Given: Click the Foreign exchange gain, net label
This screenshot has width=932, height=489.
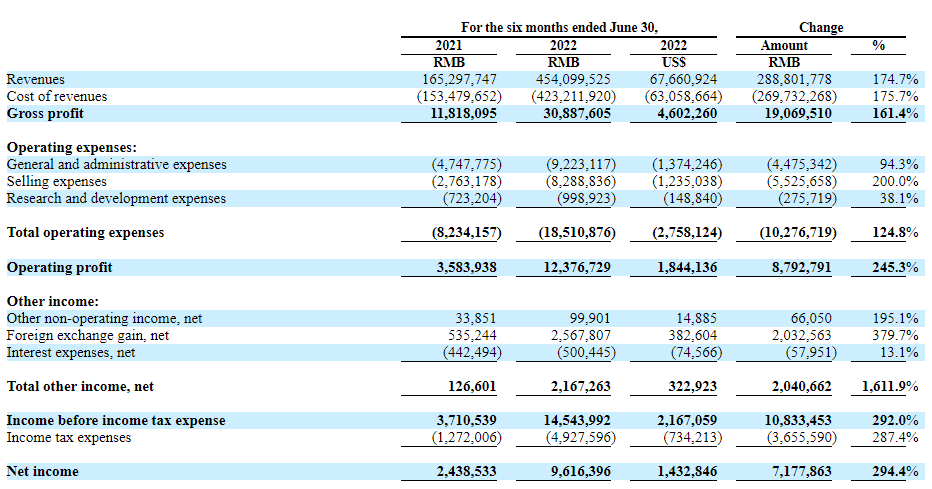Looking at the screenshot, I should point(88,335).
